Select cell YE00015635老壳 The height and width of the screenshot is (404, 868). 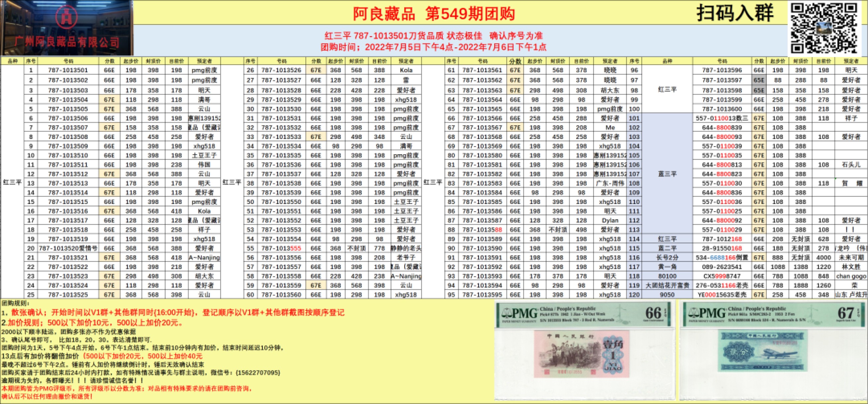[722, 295]
